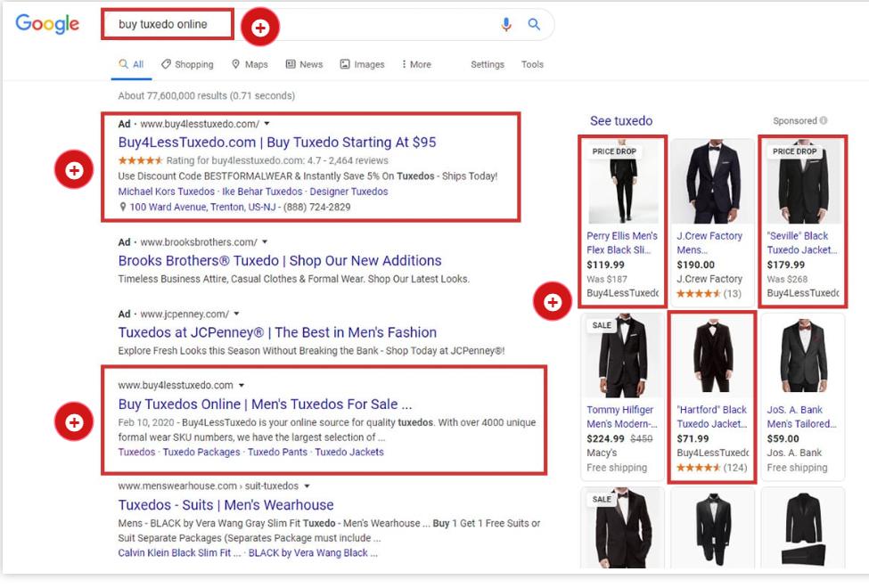Image resolution: width=869 pixels, height=588 pixels.
Task: Click the Macy's seller name
Action: 602,453
